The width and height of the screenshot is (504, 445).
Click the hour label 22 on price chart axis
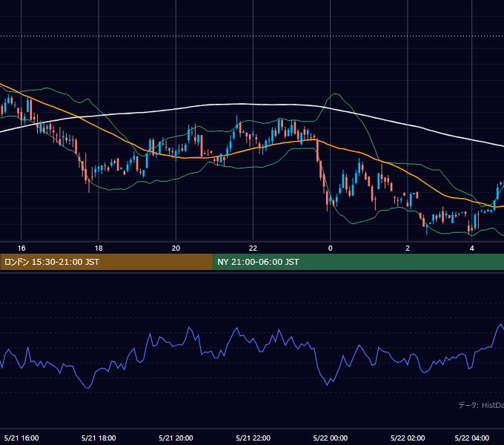[253, 248]
